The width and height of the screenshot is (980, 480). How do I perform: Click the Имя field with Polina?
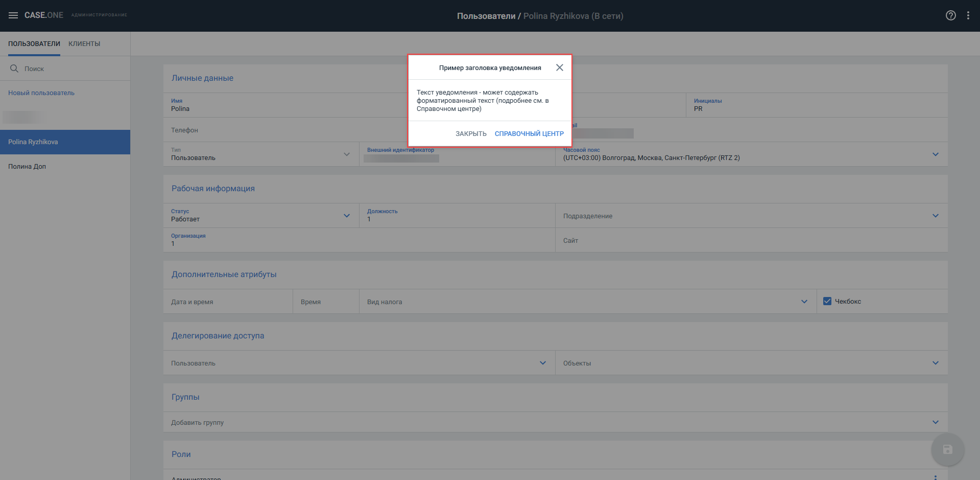click(x=285, y=105)
